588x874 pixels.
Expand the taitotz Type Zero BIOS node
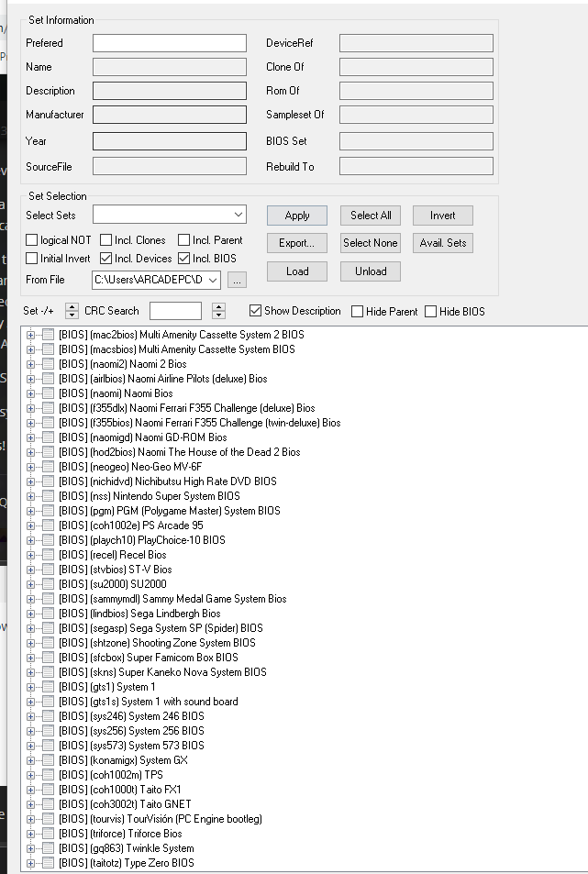click(x=30, y=863)
